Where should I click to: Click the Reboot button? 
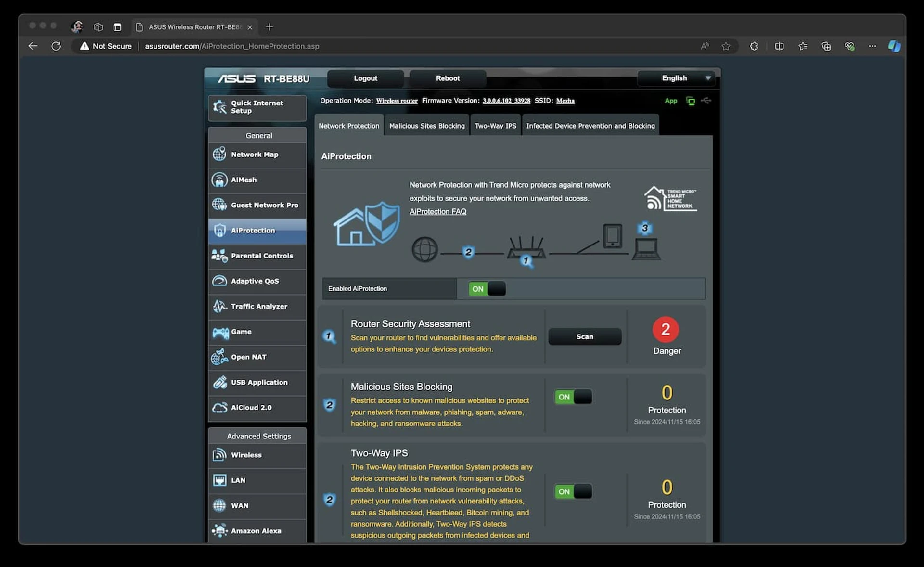coord(448,78)
